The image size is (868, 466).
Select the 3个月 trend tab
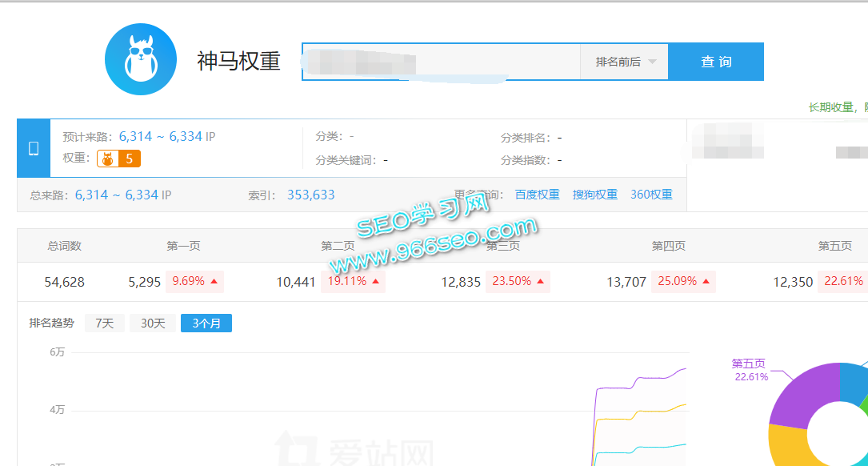tap(206, 323)
